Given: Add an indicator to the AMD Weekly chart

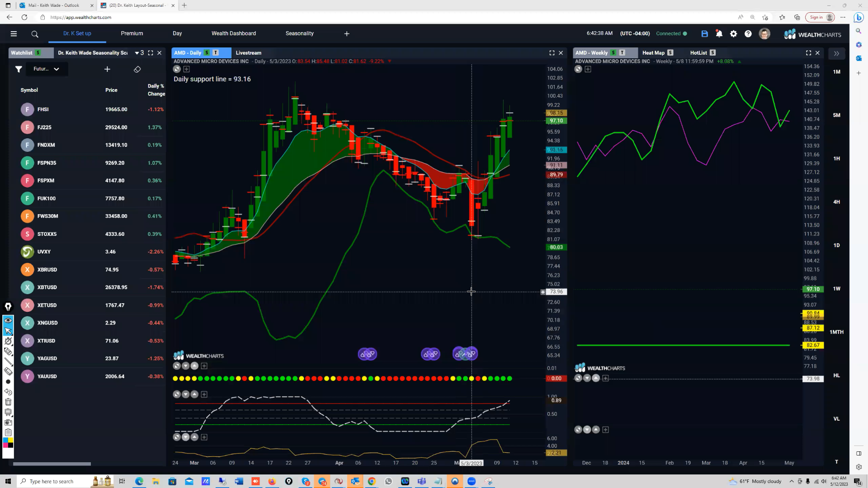Looking at the screenshot, I should pos(588,69).
